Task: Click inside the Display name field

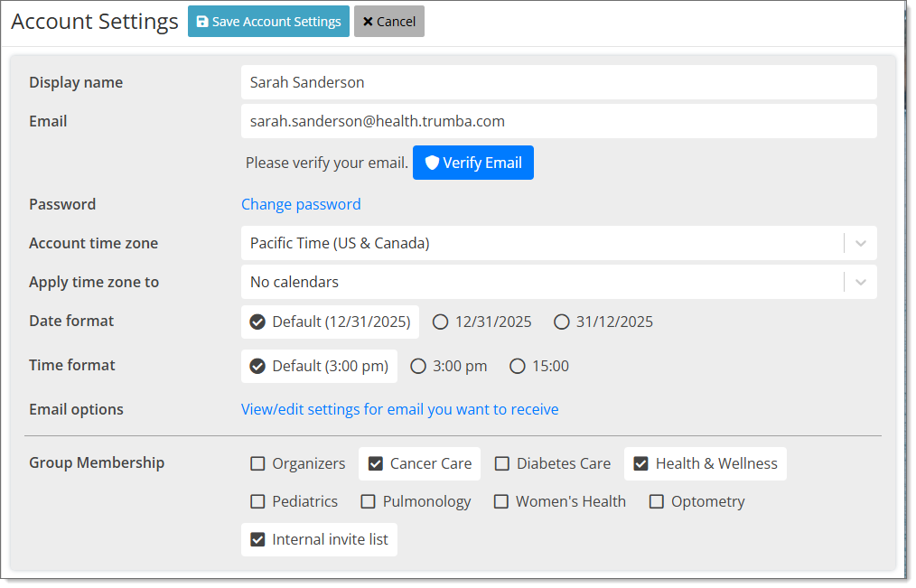Action: (558, 82)
